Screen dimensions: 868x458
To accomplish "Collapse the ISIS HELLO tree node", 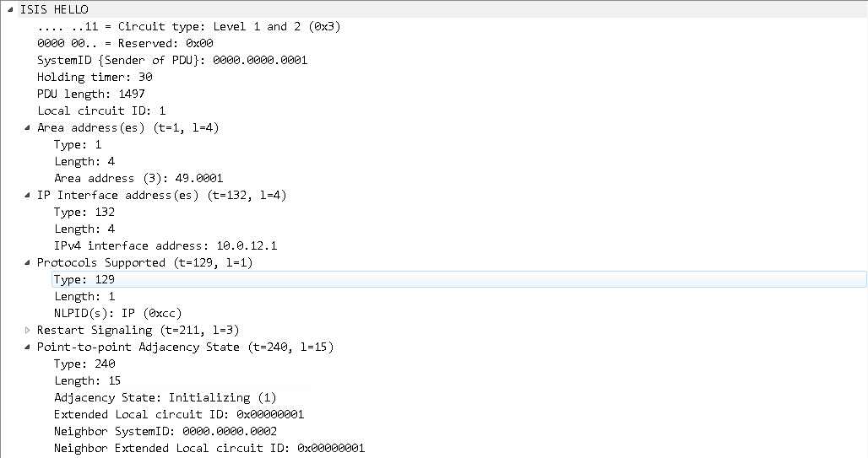I will 11,9.
